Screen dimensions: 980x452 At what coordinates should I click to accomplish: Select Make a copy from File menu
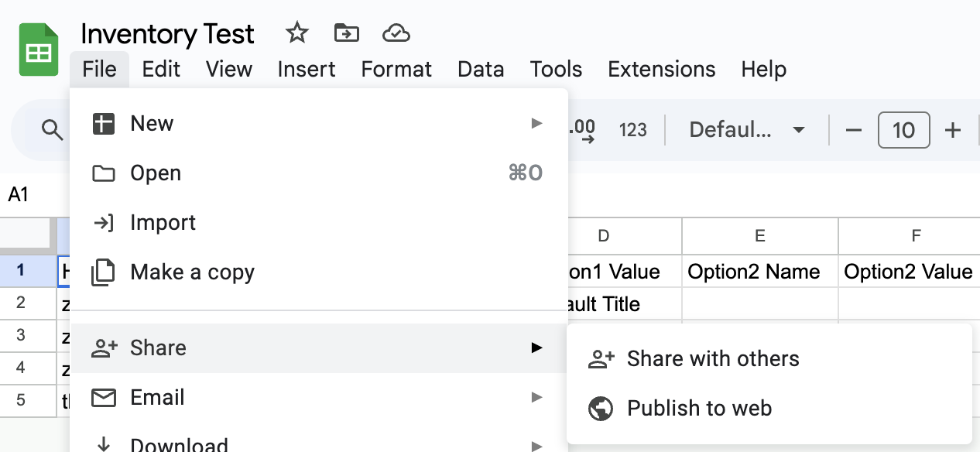click(x=192, y=272)
